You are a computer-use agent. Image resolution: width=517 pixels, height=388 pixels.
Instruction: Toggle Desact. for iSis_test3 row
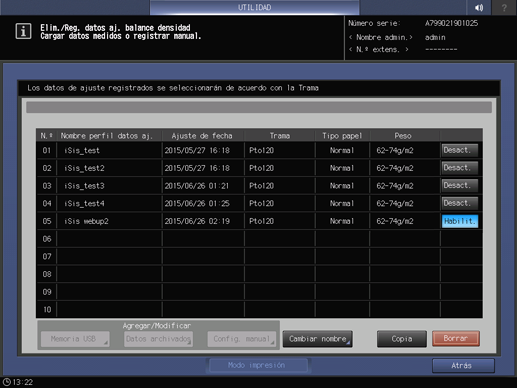(x=460, y=186)
